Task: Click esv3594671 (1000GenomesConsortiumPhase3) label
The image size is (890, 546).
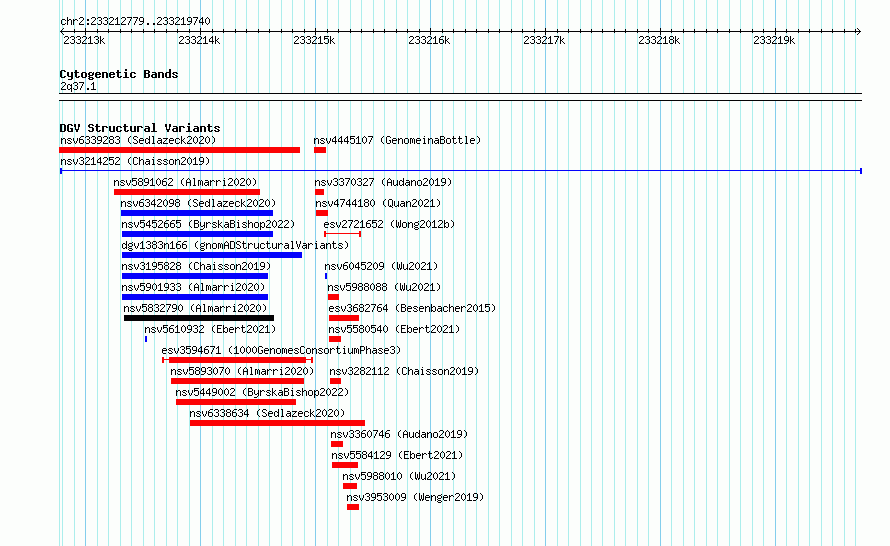Action: pyautogui.click(x=282, y=350)
